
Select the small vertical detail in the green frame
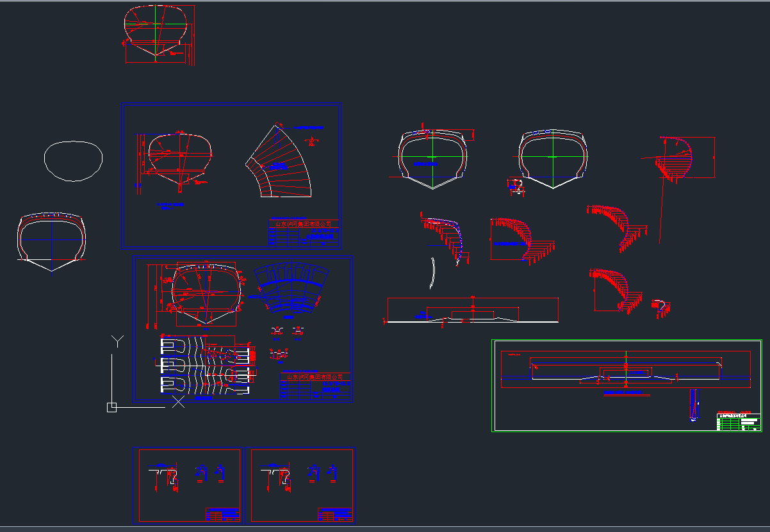pyautogui.click(x=694, y=406)
